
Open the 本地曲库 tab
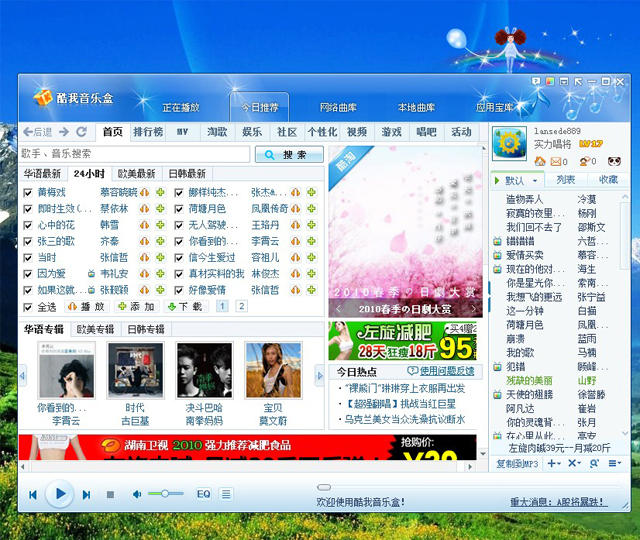point(416,108)
